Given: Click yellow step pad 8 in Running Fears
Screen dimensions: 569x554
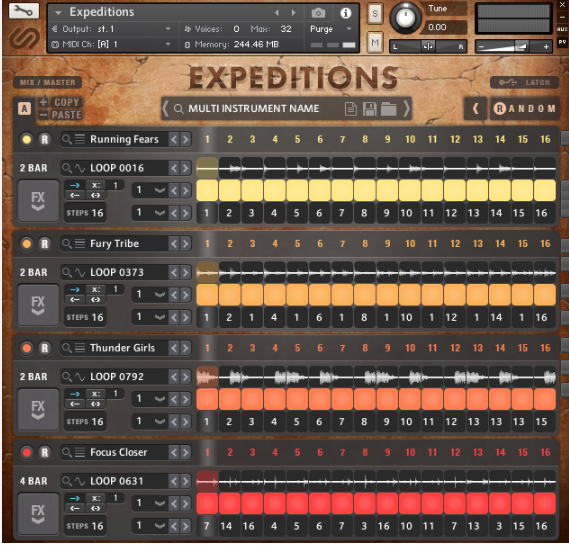Looking at the screenshot, I should point(365,190).
